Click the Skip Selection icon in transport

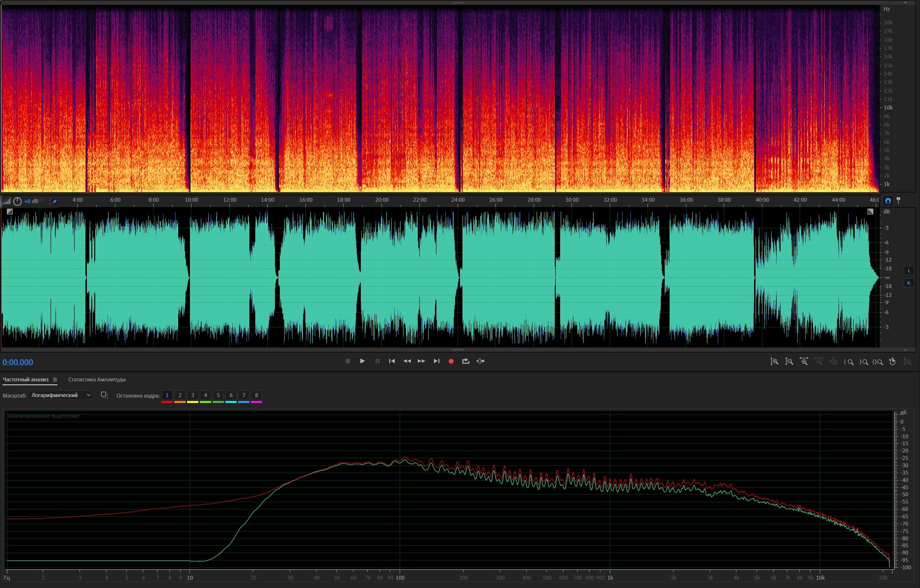[x=481, y=361]
